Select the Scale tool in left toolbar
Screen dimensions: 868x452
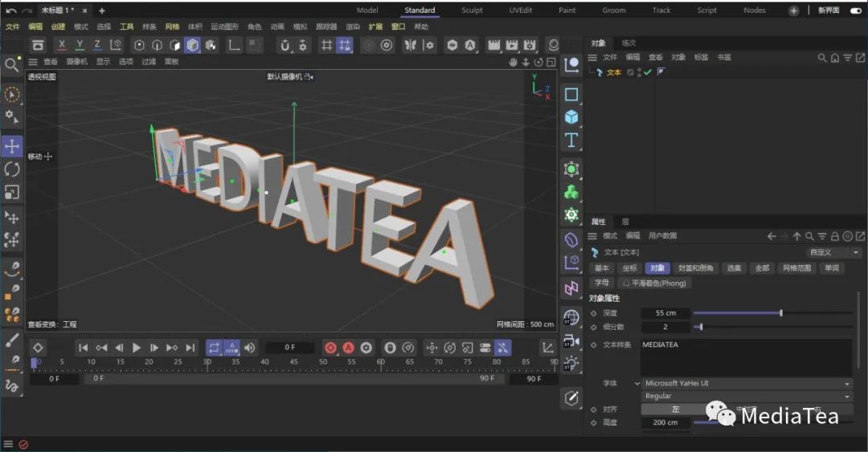11,192
